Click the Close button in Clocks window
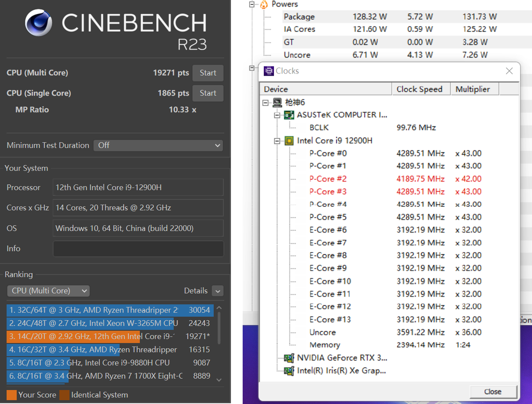This screenshot has width=532, height=404. click(x=493, y=392)
